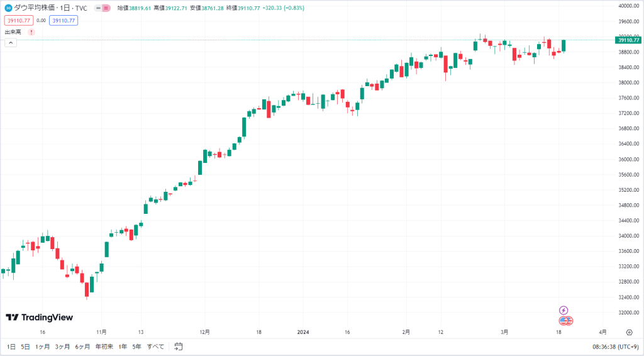Select the 年初来 time range
This screenshot has width=644, height=356.
click(x=104, y=347)
